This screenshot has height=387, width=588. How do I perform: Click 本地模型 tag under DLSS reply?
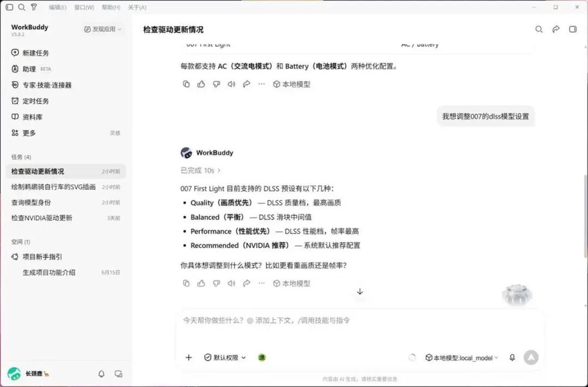pyautogui.click(x=292, y=284)
